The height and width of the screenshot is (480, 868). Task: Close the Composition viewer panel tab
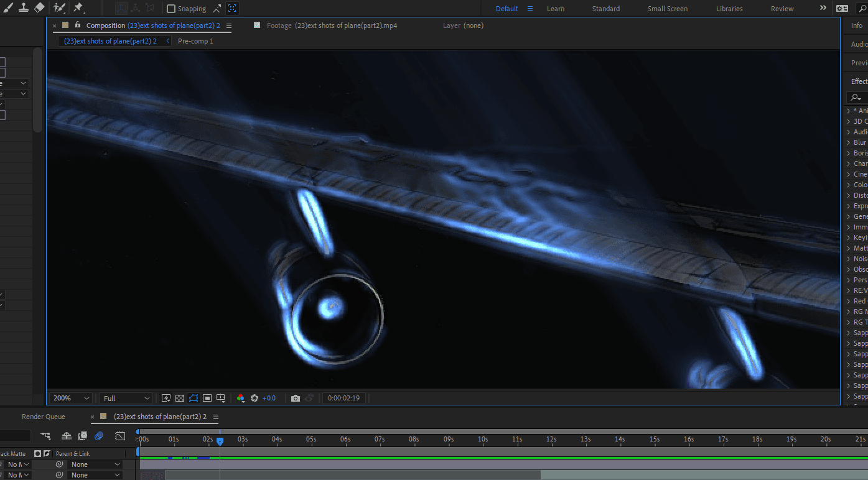[x=55, y=26]
